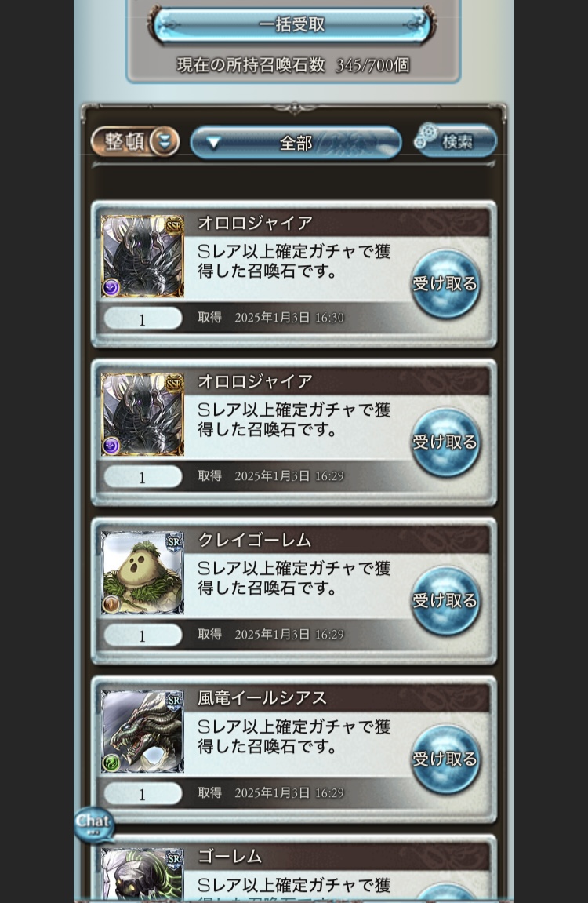Click the wind element icon on 風竜イールシアス
Screen dimensions: 588x903
click(111, 763)
